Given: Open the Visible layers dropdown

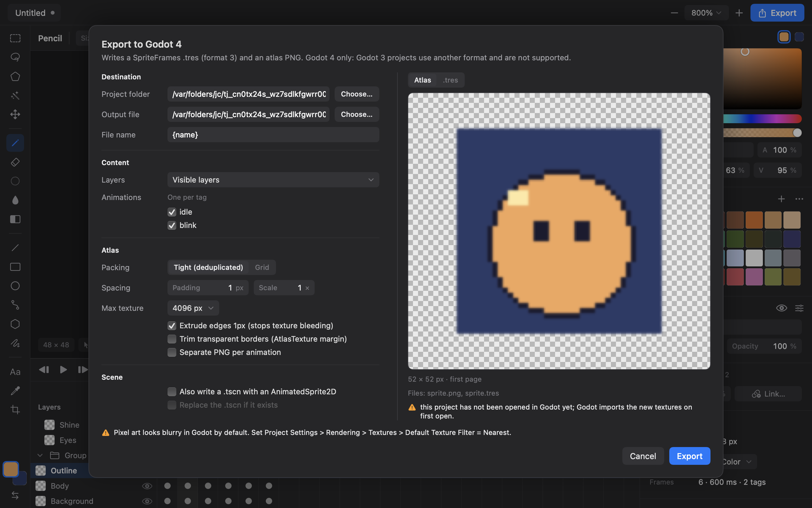Looking at the screenshot, I should (x=273, y=180).
